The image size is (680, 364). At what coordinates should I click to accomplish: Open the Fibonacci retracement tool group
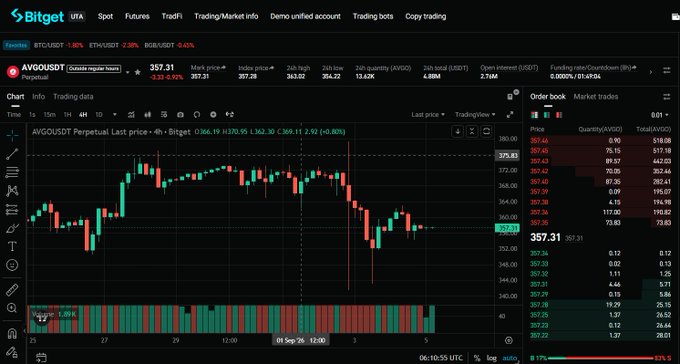click(12, 173)
